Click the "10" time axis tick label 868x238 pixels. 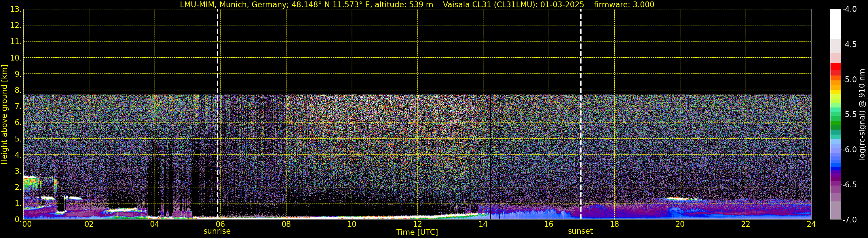click(352, 224)
